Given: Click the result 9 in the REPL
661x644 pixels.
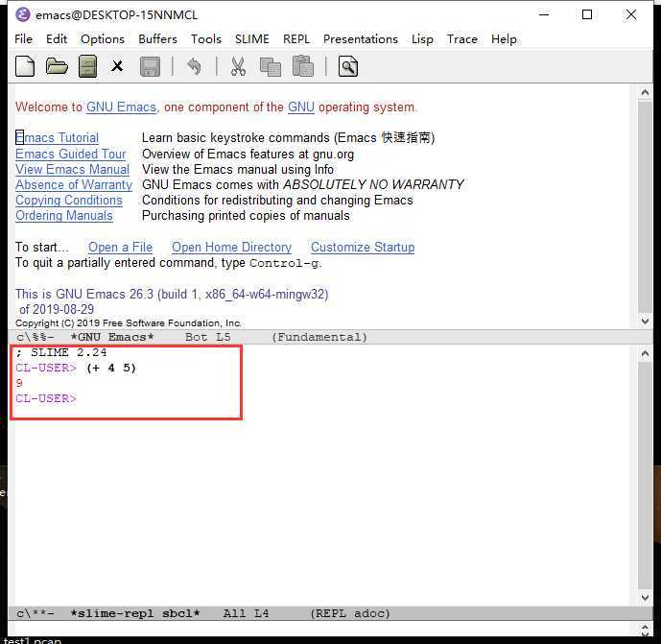Looking at the screenshot, I should click(19, 383).
